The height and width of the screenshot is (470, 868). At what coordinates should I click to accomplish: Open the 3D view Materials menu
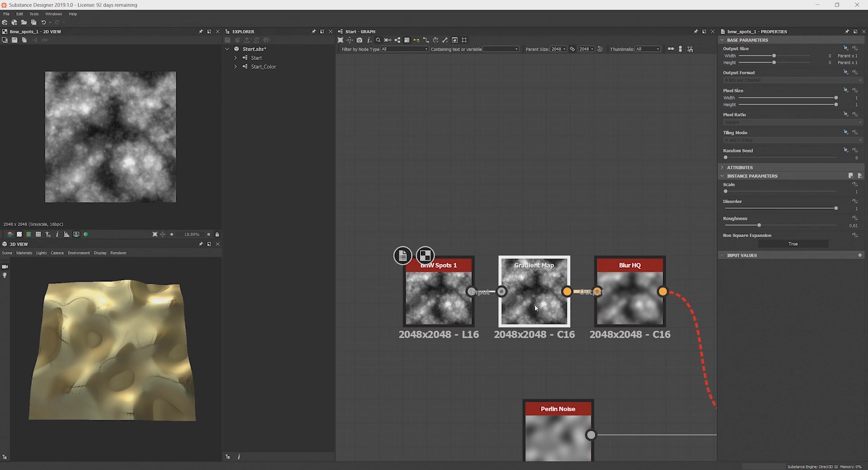24,253
